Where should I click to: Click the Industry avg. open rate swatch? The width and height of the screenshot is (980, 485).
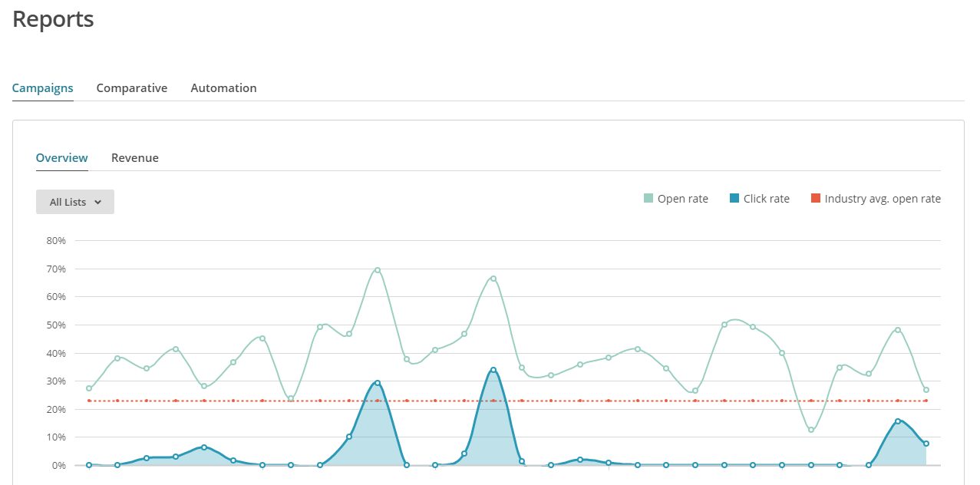[816, 199]
